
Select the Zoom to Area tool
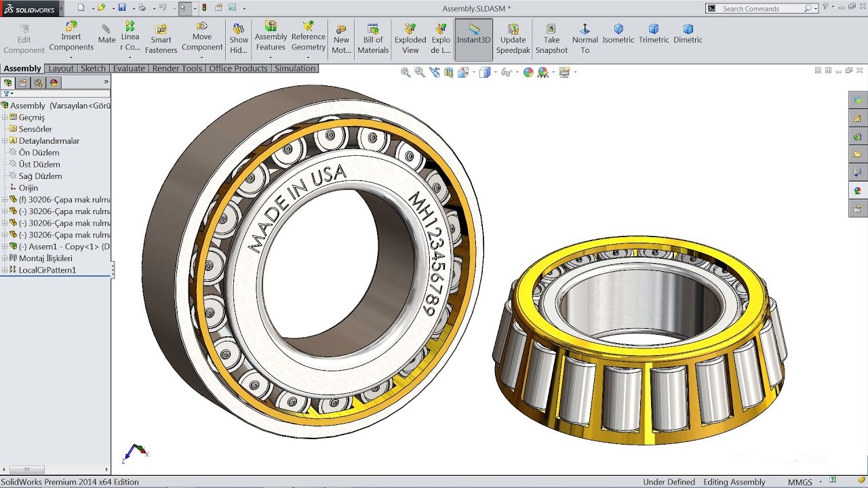[x=420, y=71]
